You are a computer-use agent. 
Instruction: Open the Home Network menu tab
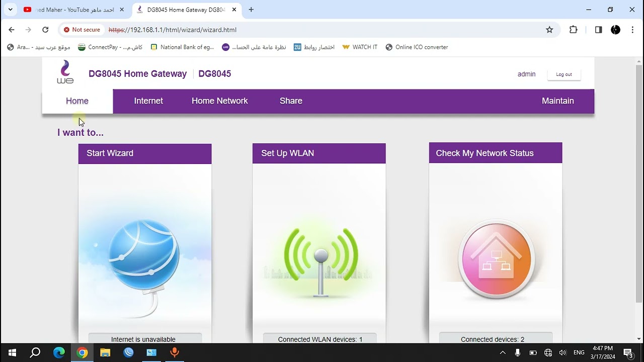coord(220,101)
